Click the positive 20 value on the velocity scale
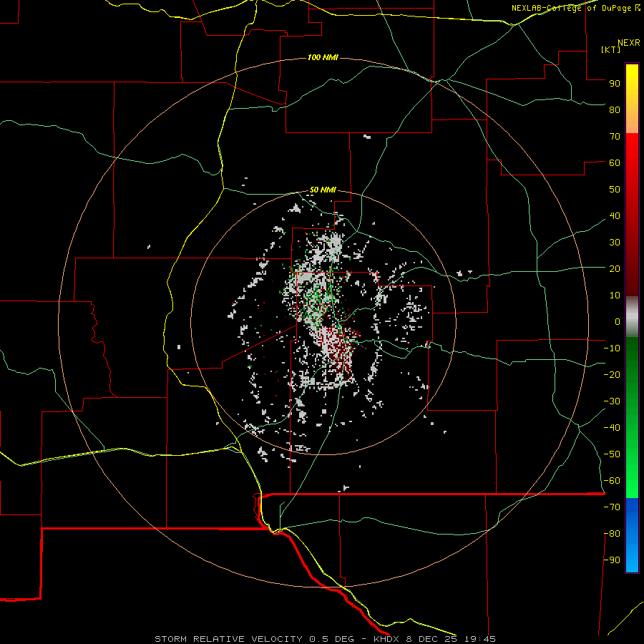This screenshot has width=644, height=644. 615,268
